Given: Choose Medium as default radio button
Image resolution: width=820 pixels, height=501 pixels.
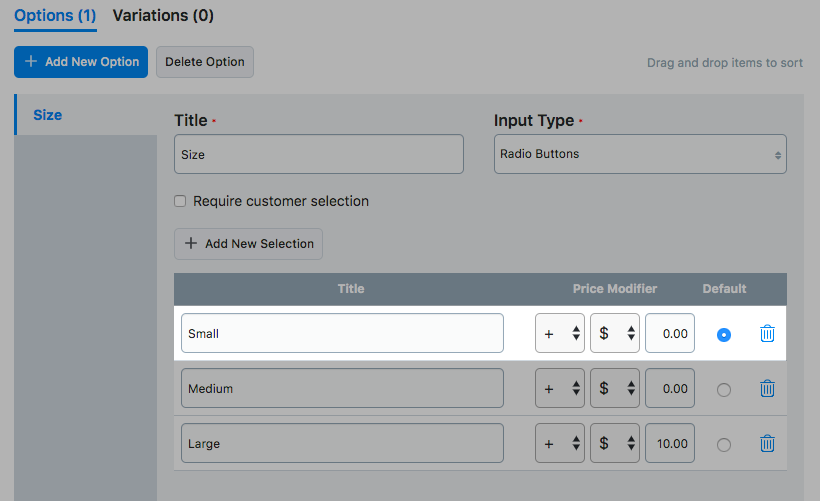Looking at the screenshot, I should click(x=724, y=390).
